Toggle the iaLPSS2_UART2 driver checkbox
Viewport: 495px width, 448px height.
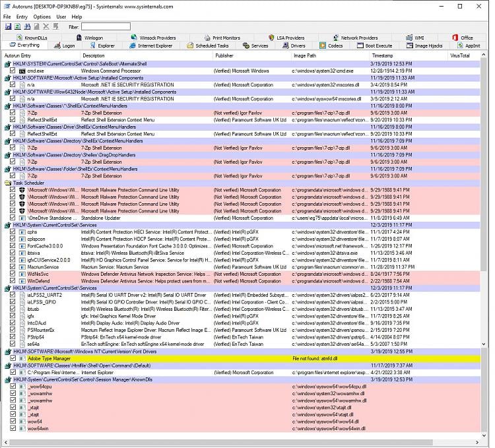pos(13,295)
